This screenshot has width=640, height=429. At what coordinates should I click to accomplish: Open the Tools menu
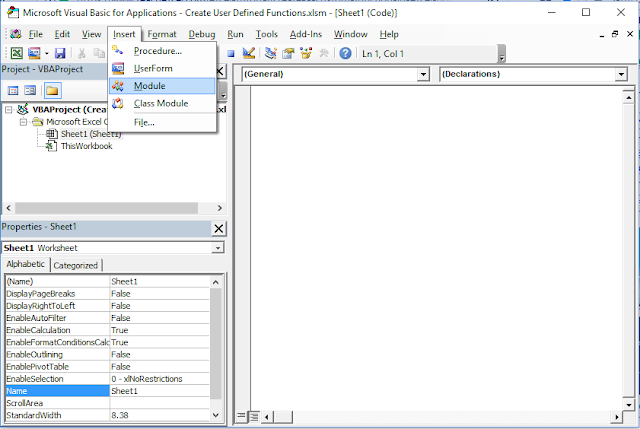[267, 34]
